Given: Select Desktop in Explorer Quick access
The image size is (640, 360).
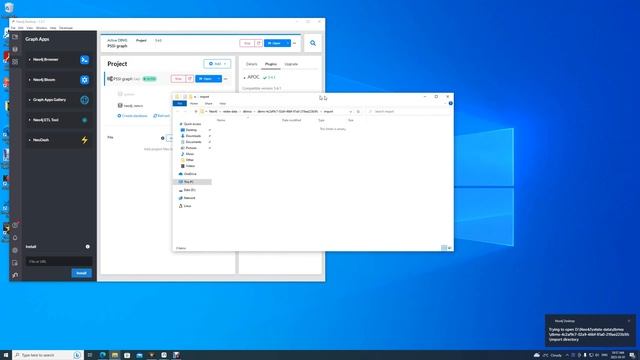Looking at the screenshot, I should pyautogui.click(x=191, y=130).
